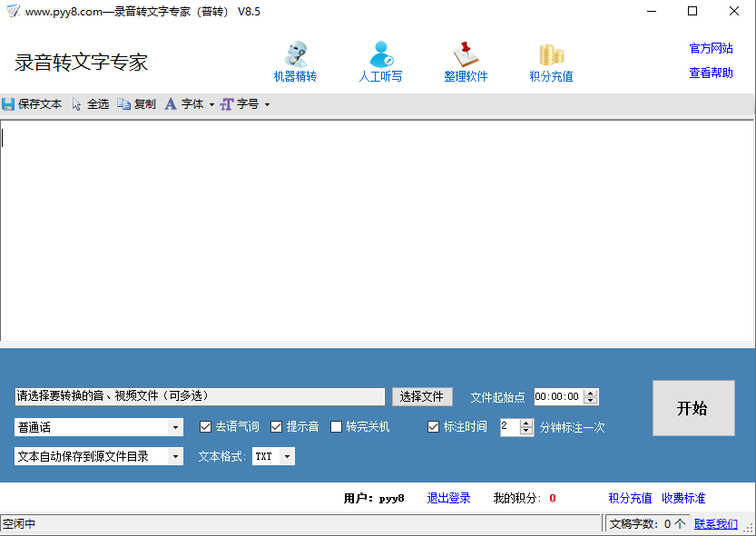
Task: Maximize the window
Action: [x=692, y=11]
